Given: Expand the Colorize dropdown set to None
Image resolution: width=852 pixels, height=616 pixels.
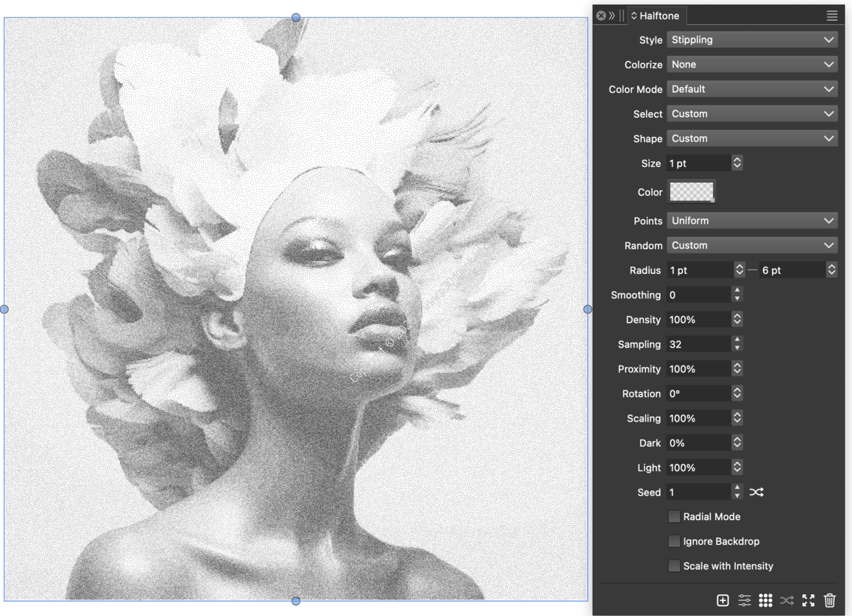Looking at the screenshot, I should [x=752, y=64].
